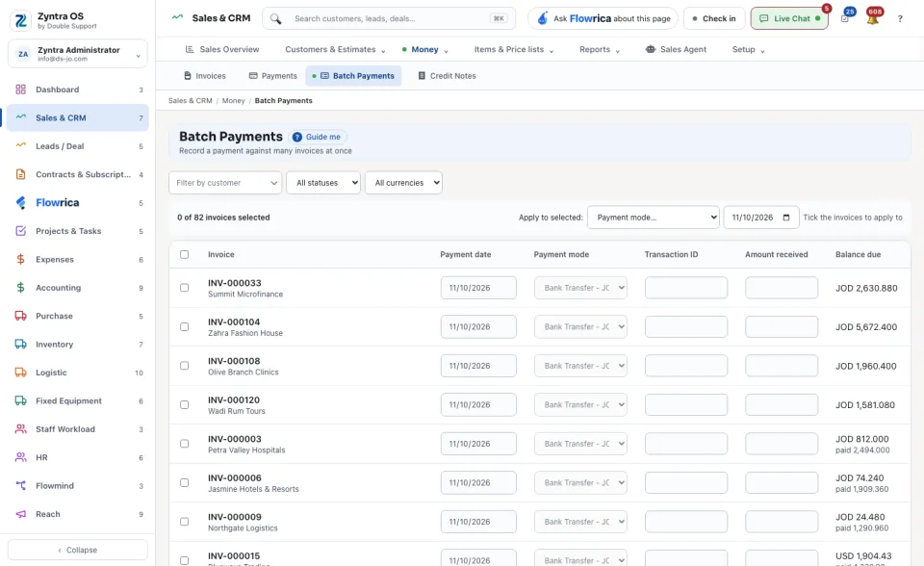The width and height of the screenshot is (924, 566).
Task: Click Transaction ID field for INV-000104
Action: [686, 326]
